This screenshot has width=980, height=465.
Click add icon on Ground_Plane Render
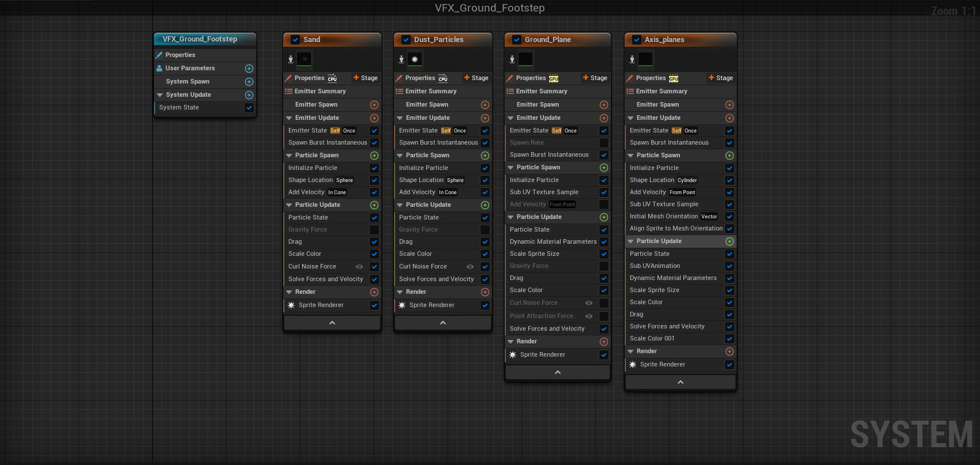(x=603, y=342)
